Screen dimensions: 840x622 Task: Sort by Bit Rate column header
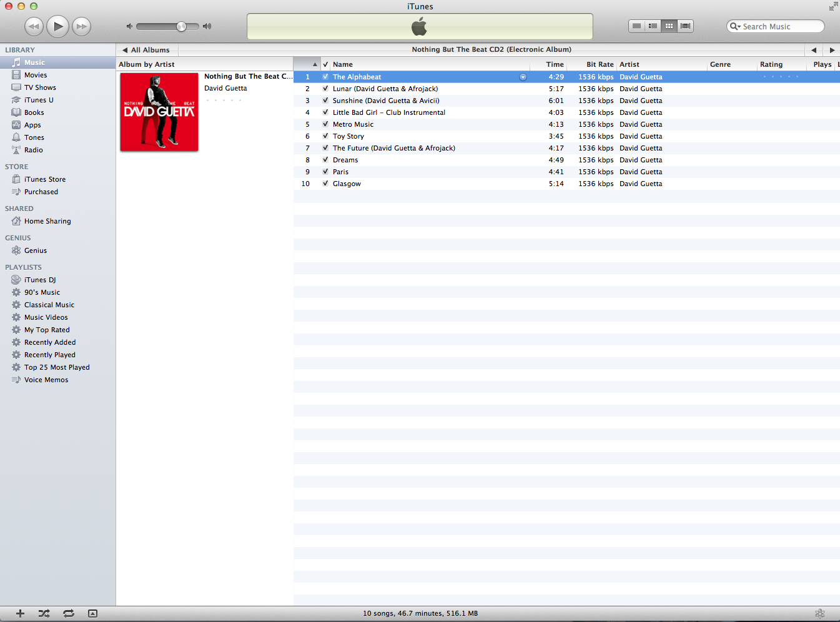592,64
